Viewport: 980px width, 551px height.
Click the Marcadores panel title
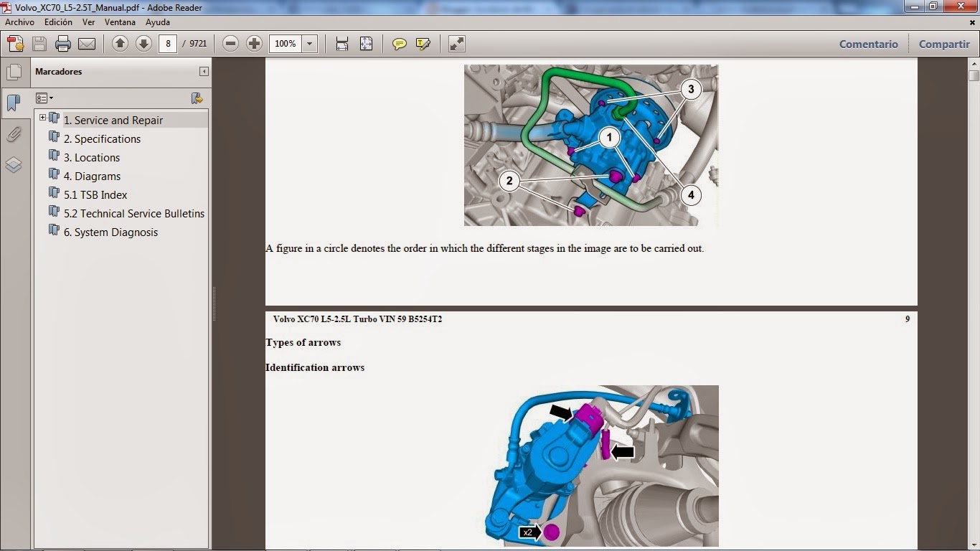coord(59,72)
